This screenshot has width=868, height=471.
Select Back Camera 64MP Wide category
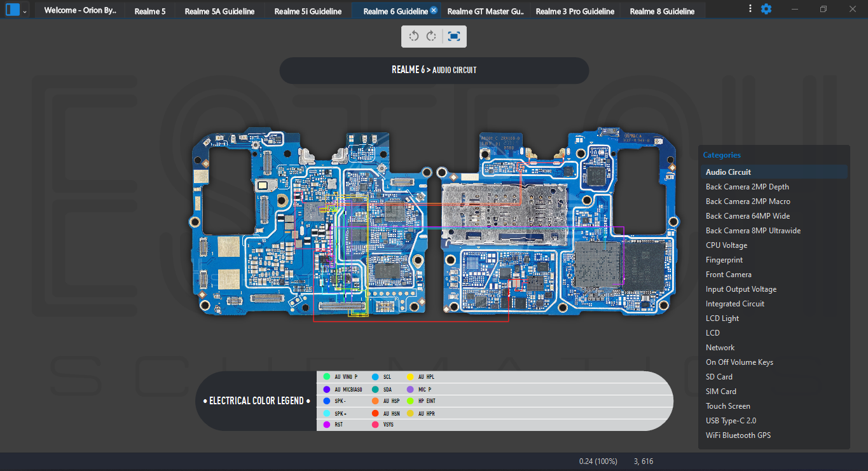coord(774,216)
